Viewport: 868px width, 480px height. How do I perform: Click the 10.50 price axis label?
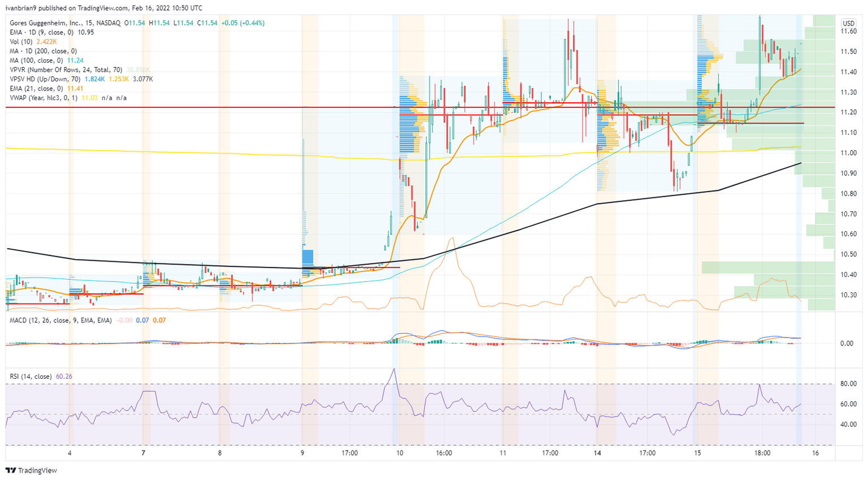tap(848, 254)
